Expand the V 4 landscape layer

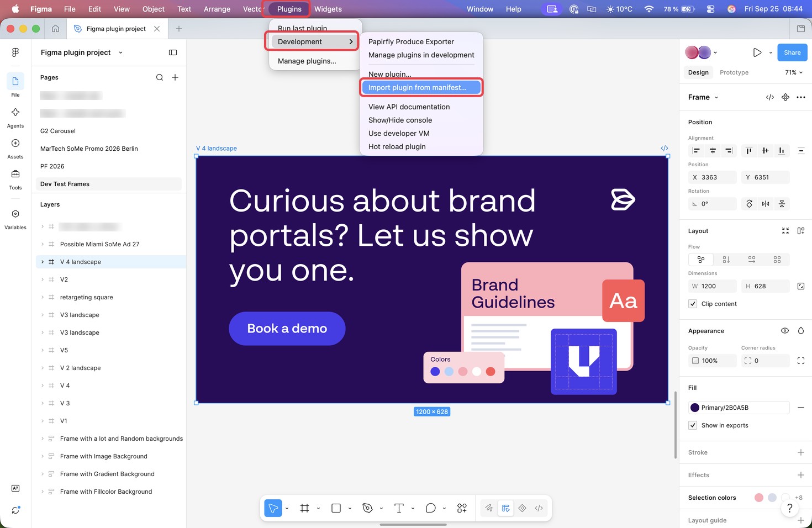pos(43,262)
